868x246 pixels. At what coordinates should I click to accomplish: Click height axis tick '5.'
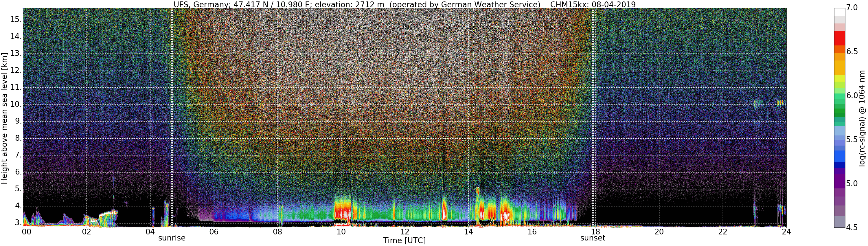(x=18, y=189)
